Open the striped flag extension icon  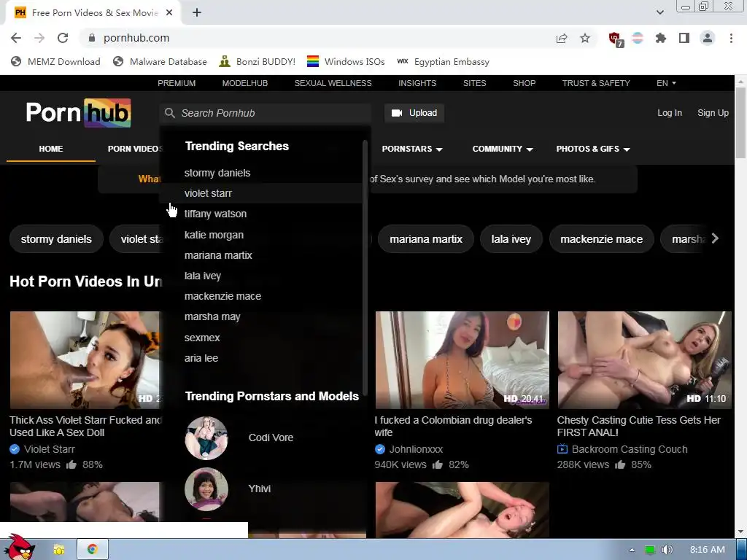pos(638,38)
